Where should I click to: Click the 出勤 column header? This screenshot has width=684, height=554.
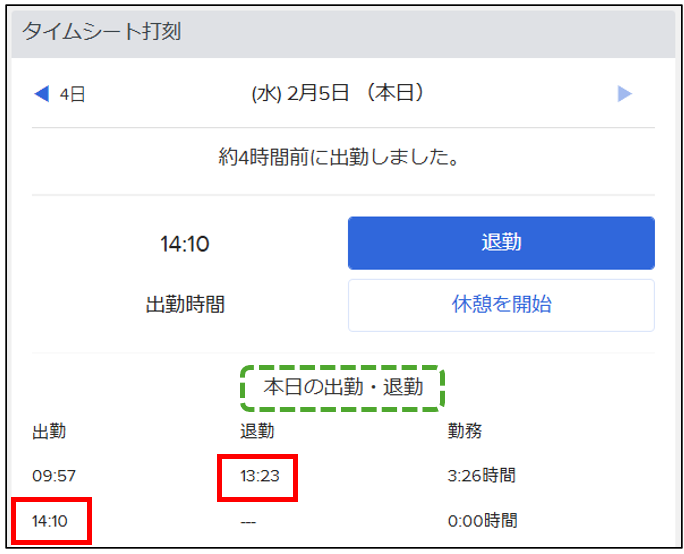49,431
